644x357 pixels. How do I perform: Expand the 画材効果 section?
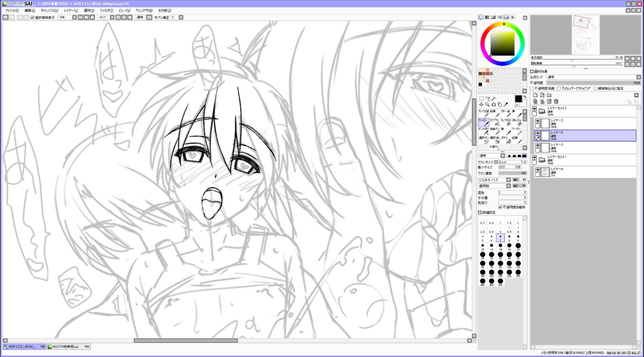pos(532,71)
